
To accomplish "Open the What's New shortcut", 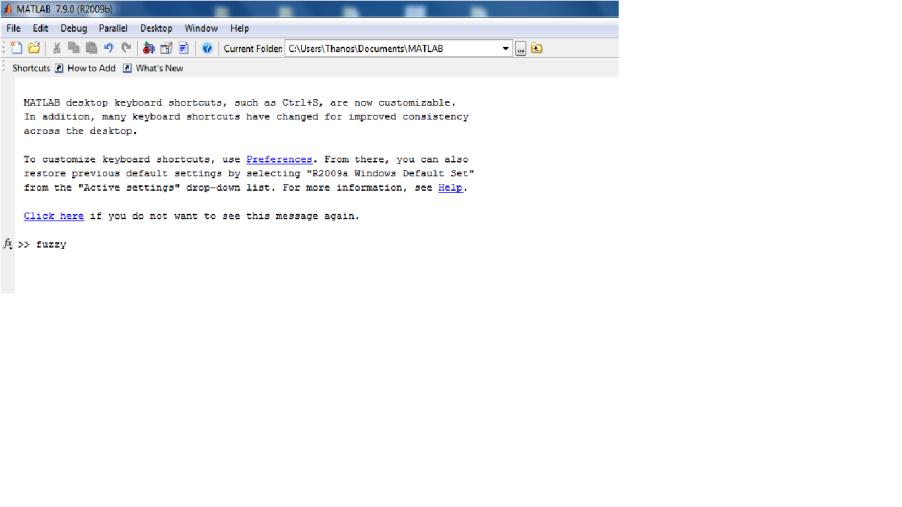I will point(153,68).
